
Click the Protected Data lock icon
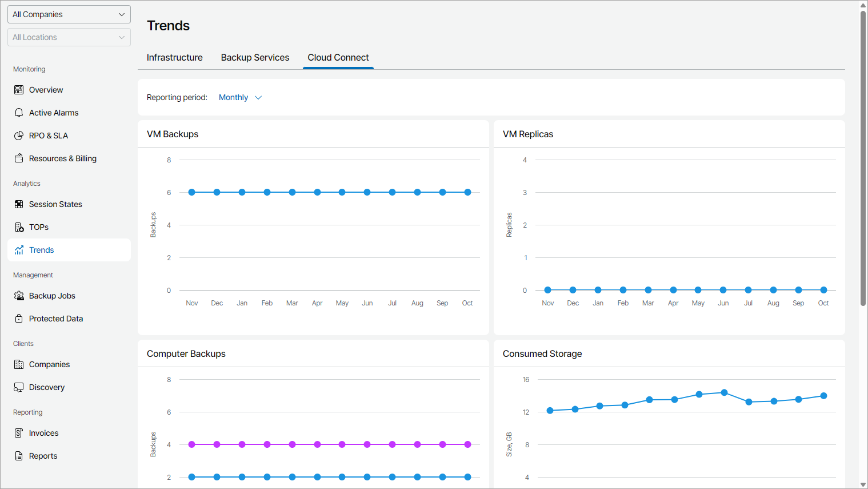tap(19, 319)
